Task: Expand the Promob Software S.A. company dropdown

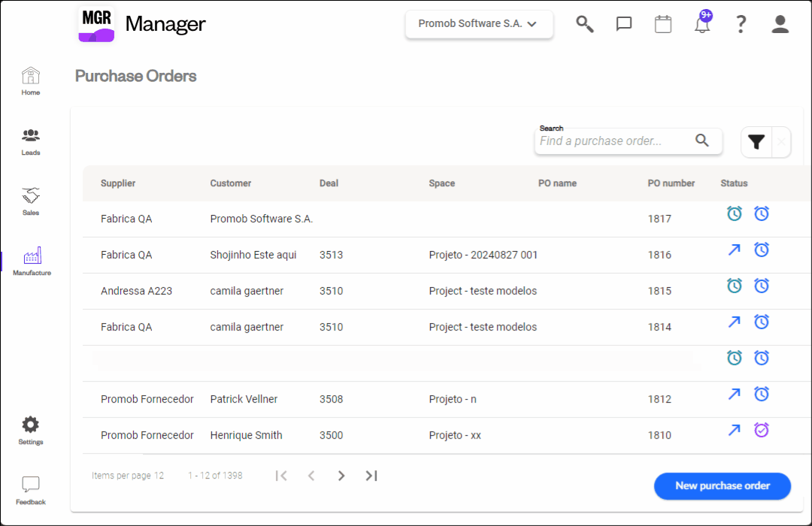Action: pyautogui.click(x=479, y=24)
